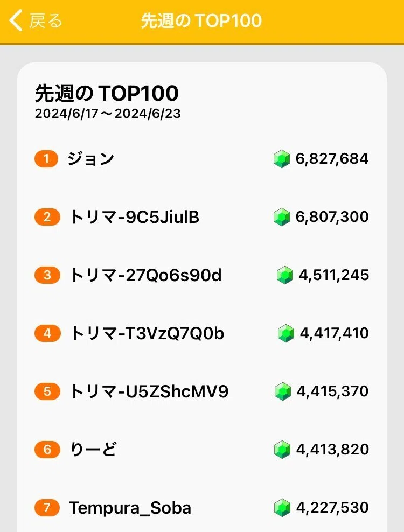Tap green gem beside 4,227,530
The image size is (404, 532).
click(x=282, y=508)
